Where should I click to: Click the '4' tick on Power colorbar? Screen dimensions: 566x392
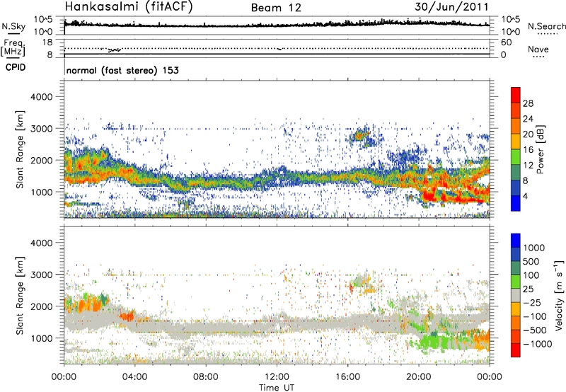point(525,196)
